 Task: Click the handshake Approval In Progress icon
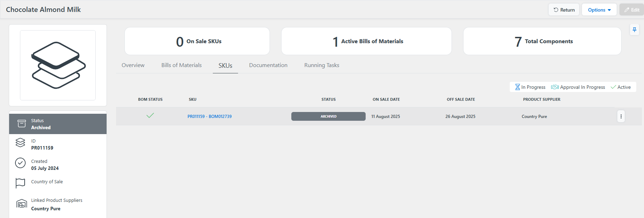coord(555,87)
